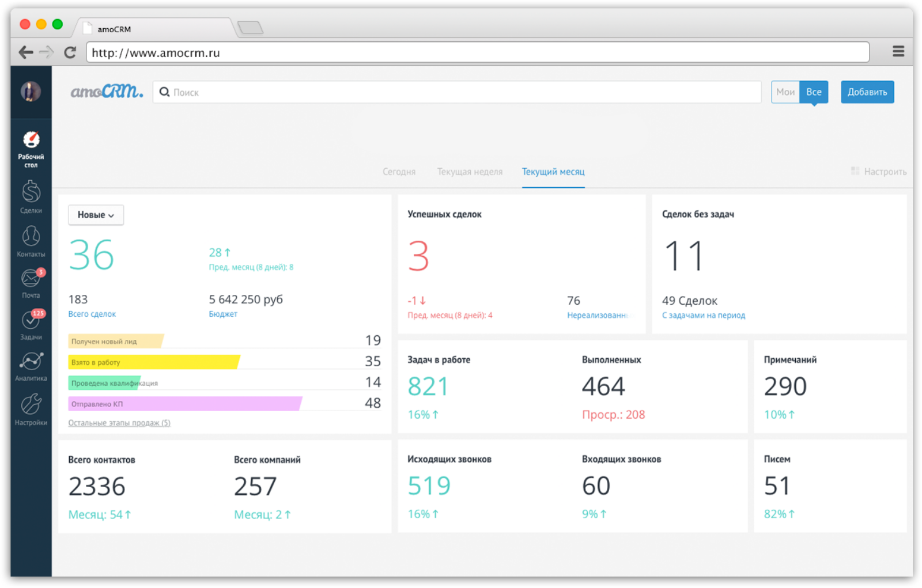
Task: Click the 82% letters growth indicator
Action: pos(779,514)
